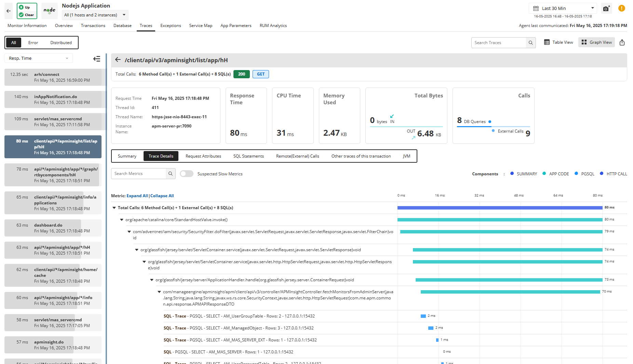Viewport: 633px width, 364px height.
Task: Click the PGSQL component legend dot
Action: point(576,174)
